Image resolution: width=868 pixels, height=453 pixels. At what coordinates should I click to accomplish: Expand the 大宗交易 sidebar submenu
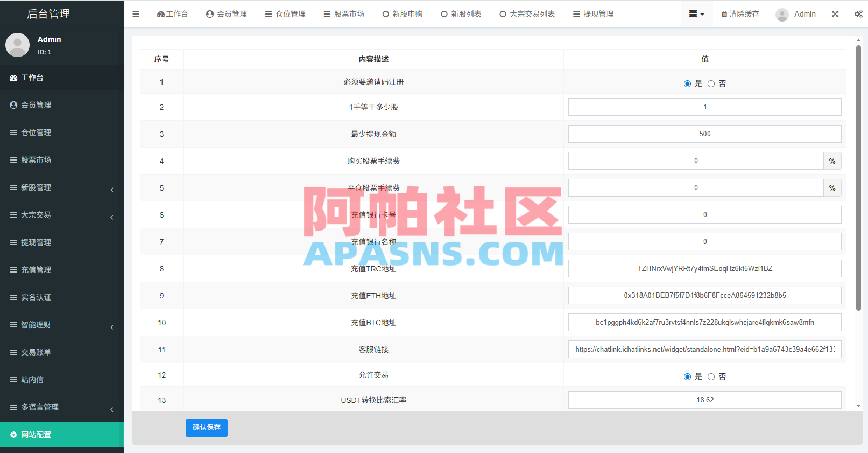click(x=62, y=215)
